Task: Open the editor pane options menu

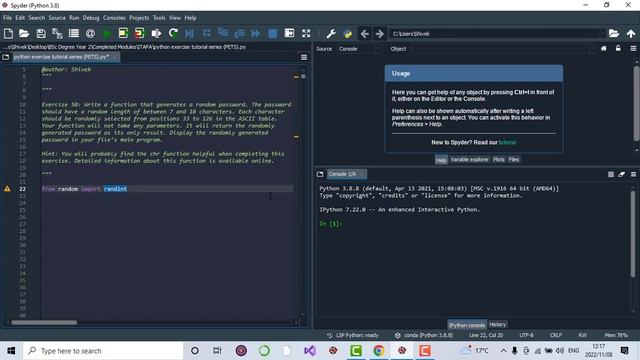Action: click(304, 57)
